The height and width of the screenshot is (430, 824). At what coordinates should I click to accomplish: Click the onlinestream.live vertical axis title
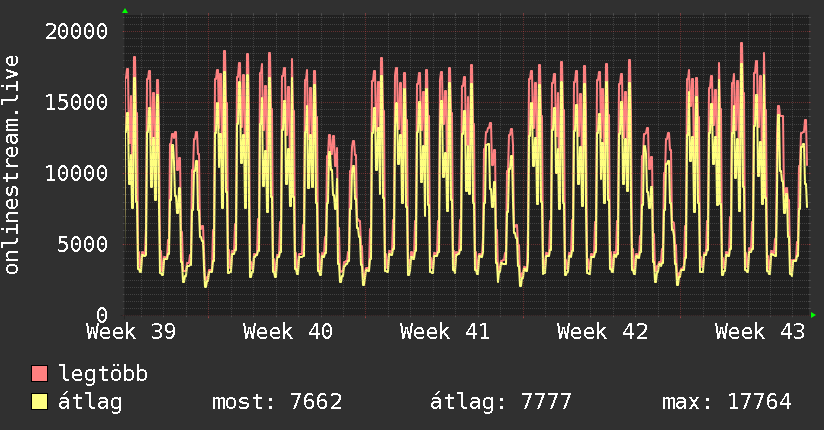[11, 165]
